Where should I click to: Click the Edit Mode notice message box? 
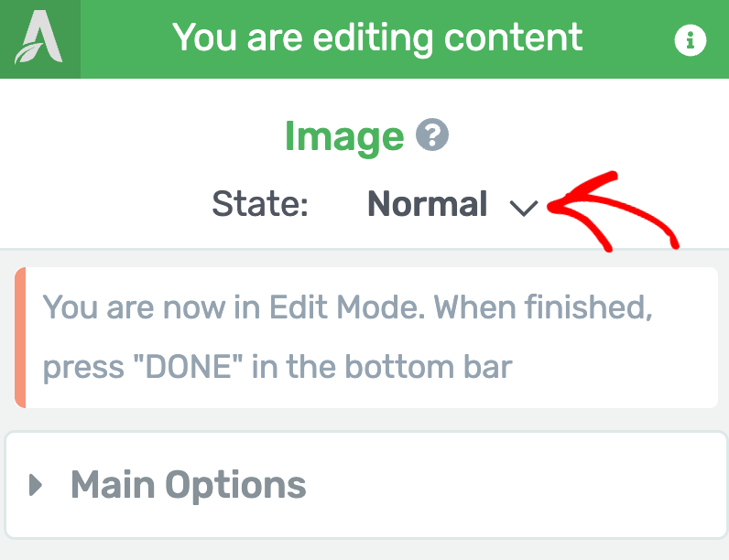(x=366, y=338)
